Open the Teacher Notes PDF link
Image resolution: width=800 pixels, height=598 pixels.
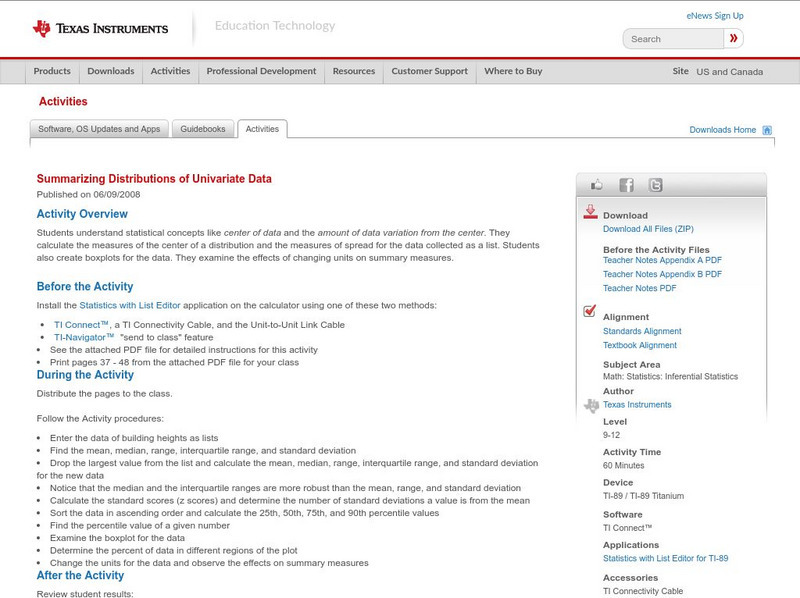point(639,288)
